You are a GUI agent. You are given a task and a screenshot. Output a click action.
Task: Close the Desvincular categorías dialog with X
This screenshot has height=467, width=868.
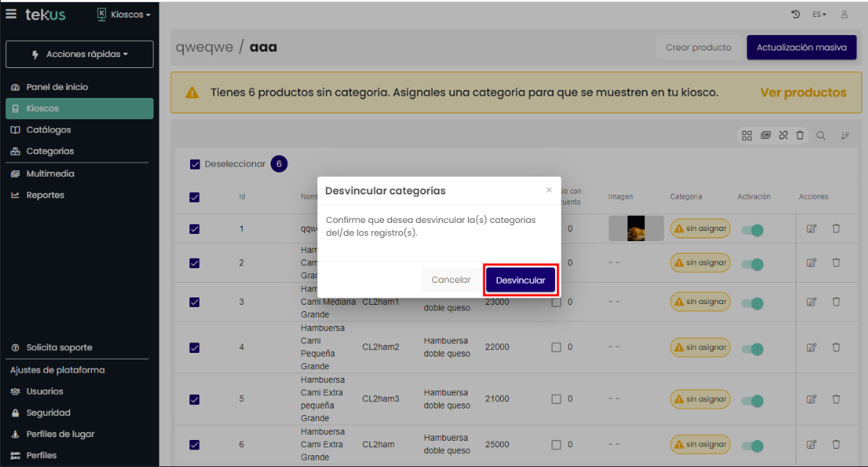[x=549, y=190]
